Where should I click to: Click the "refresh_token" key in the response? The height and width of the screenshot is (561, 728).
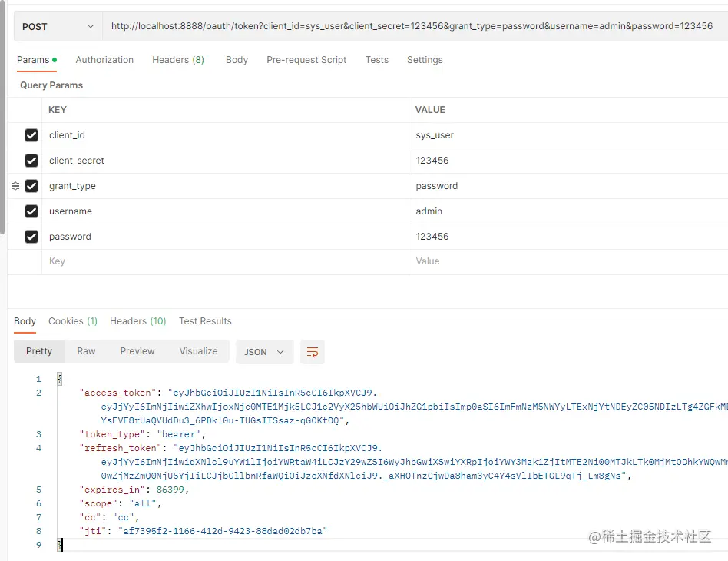point(121,448)
